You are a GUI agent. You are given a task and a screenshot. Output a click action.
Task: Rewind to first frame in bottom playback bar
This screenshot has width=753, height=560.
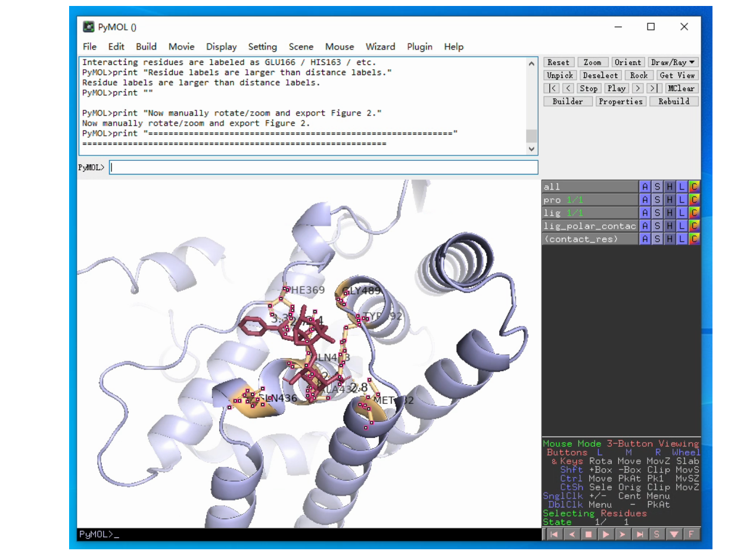[x=554, y=534]
